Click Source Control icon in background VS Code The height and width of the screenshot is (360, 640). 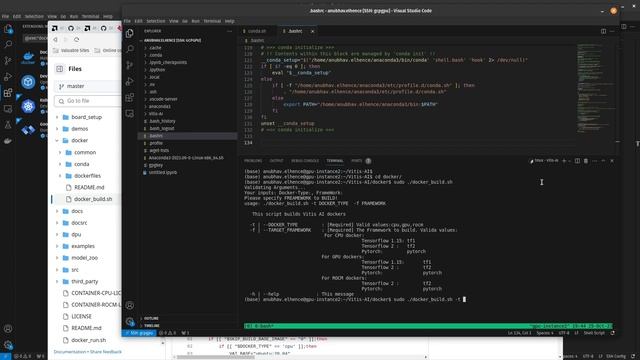coord(8,61)
